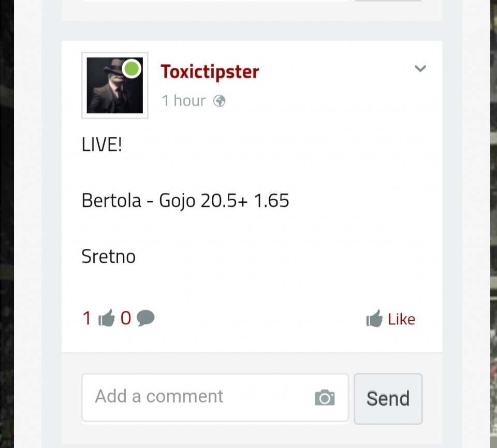This screenshot has height=448, width=497.
Task: Click the "Sretno" post line
Action: [108, 256]
